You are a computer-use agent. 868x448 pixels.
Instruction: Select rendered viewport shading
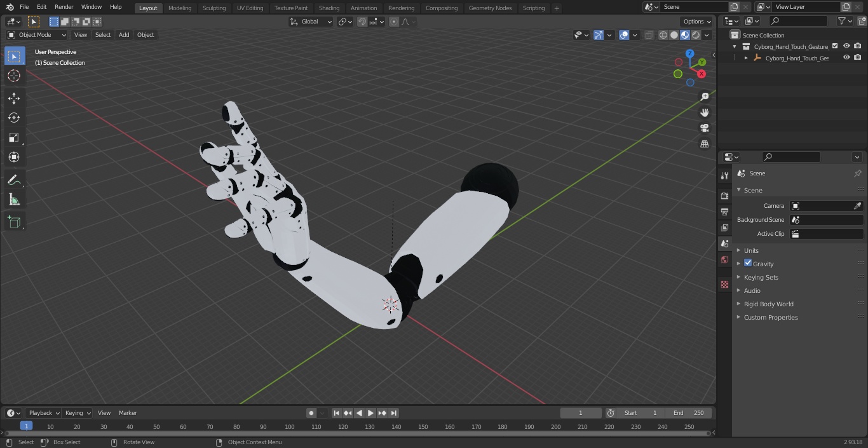click(696, 35)
